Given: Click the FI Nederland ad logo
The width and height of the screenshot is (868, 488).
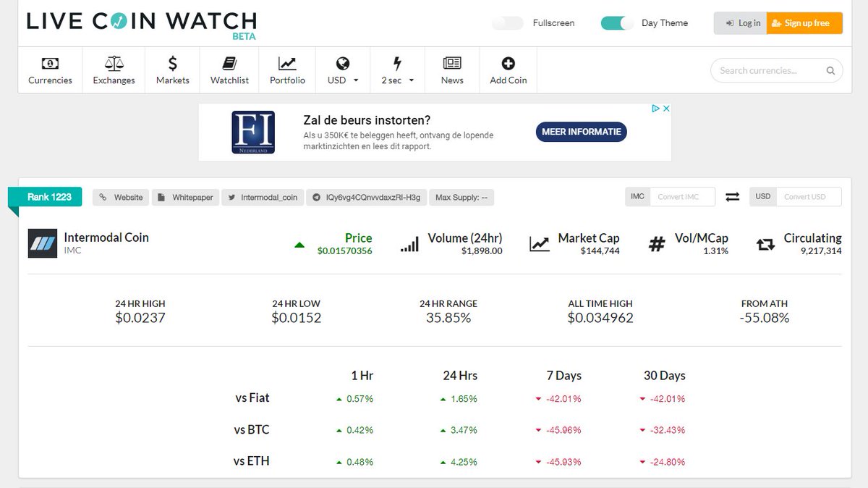Looking at the screenshot, I should pyautogui.click(x=253, y=132).
